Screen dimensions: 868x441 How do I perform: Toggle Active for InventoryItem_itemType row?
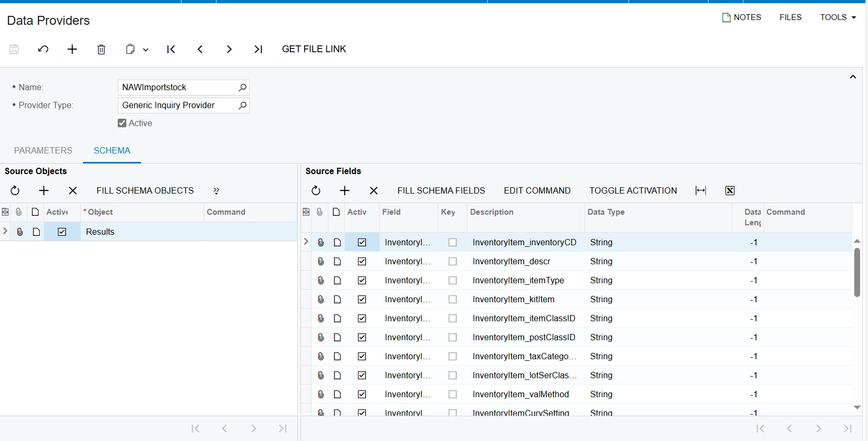click(362, 280)
